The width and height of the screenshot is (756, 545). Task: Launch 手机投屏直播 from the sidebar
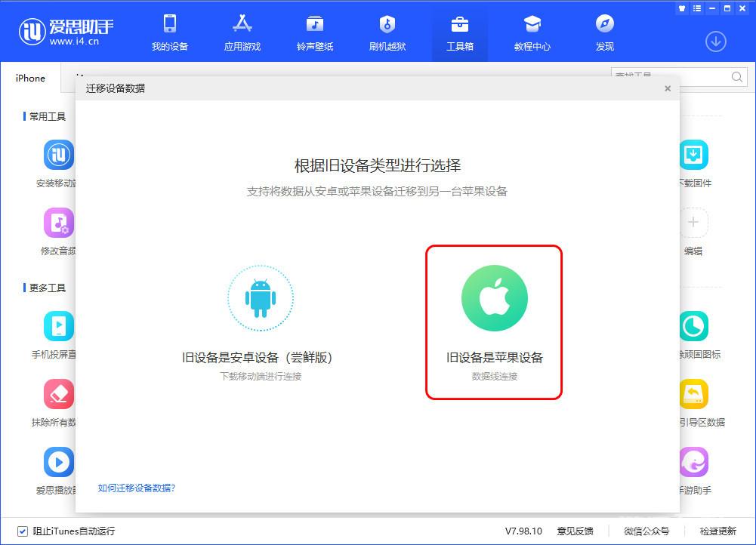[x=57, y=332]
